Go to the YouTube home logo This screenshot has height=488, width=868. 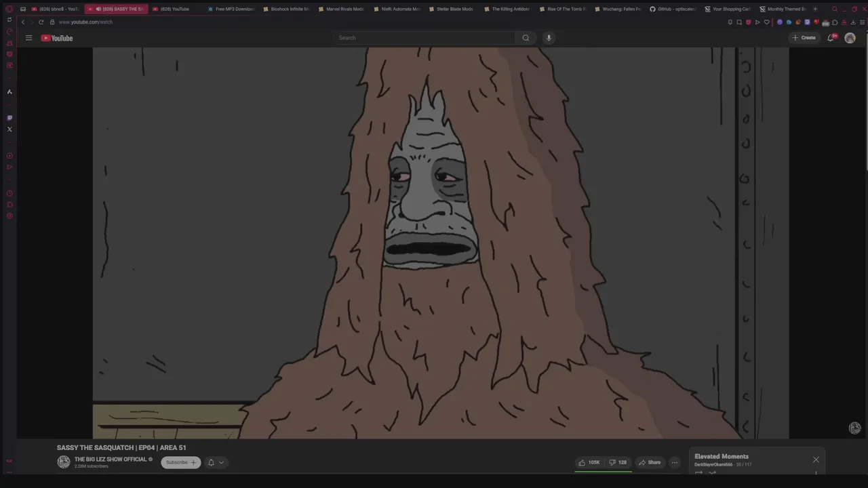coord(57,38)
